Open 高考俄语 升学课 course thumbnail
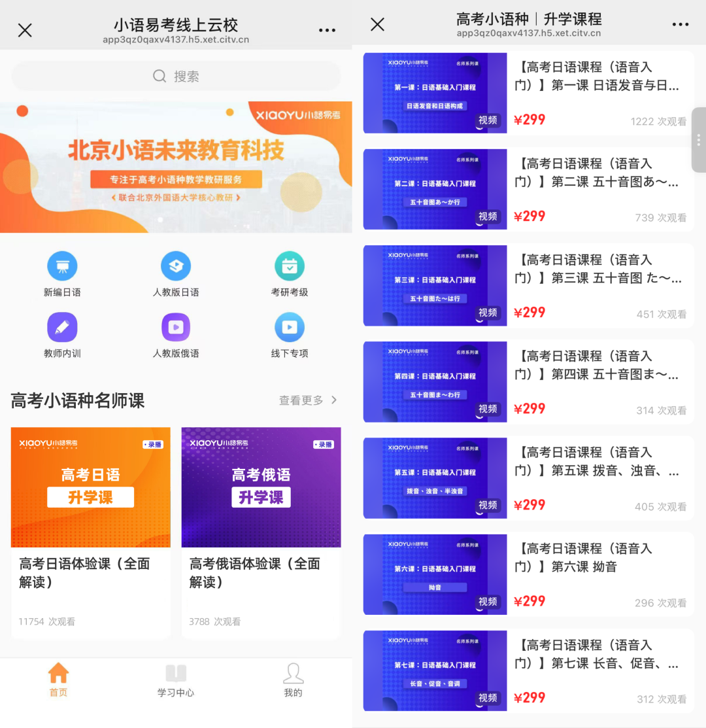The image size is (706, 728). (x=261, y=487)
